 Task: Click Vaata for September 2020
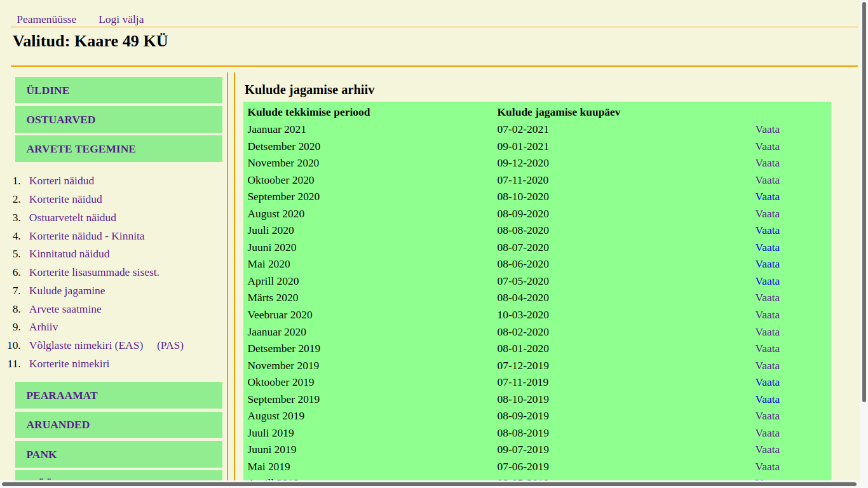767,196
